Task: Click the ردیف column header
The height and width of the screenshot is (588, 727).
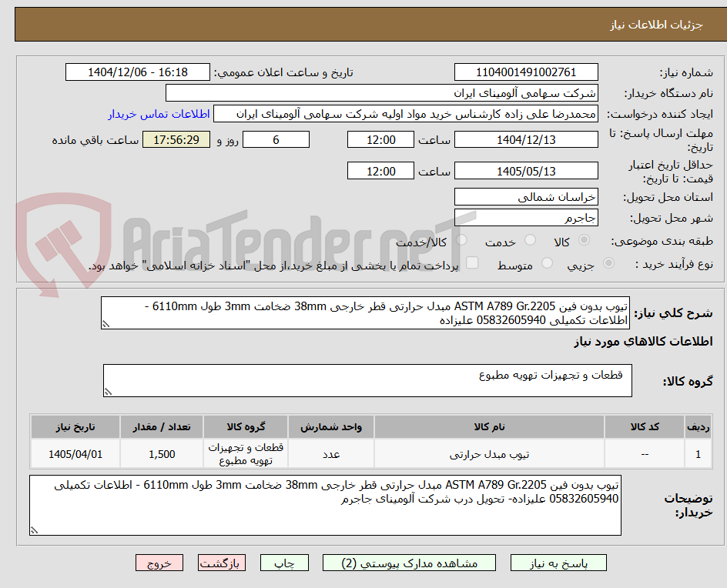Action: coord(699,426)
